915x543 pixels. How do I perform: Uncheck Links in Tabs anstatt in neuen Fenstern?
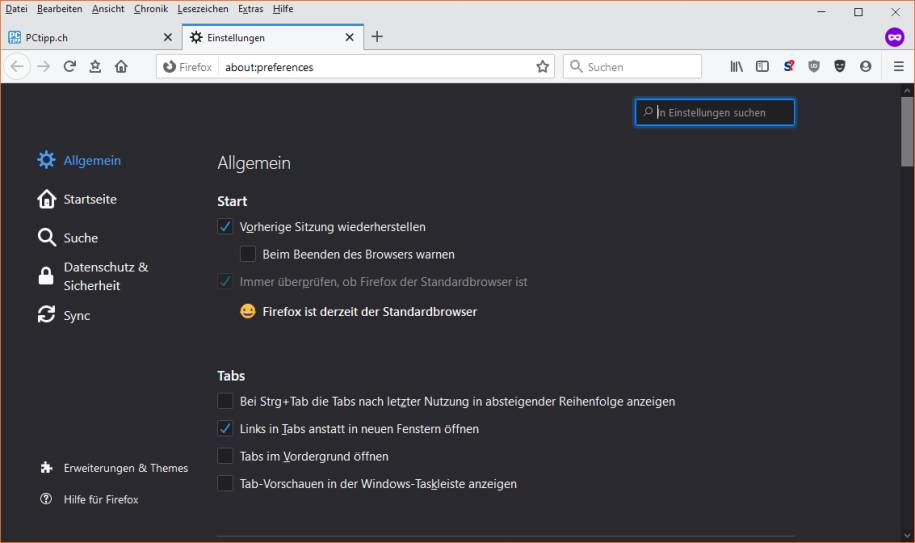pyautogui.click(x=225, y=429)
